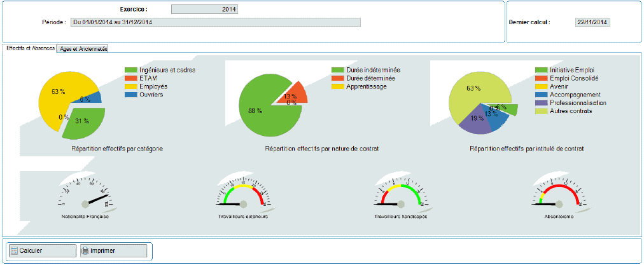Click the Autres contrats legend swatch
The height and width of the screenshot is (265, 644).
coord(542,111)
